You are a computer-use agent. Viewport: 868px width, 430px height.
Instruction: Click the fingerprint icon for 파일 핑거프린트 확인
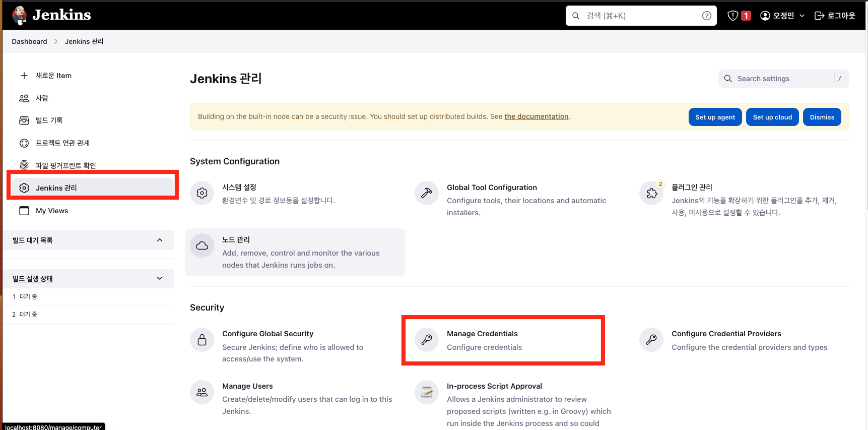click(x=24, y=165)
